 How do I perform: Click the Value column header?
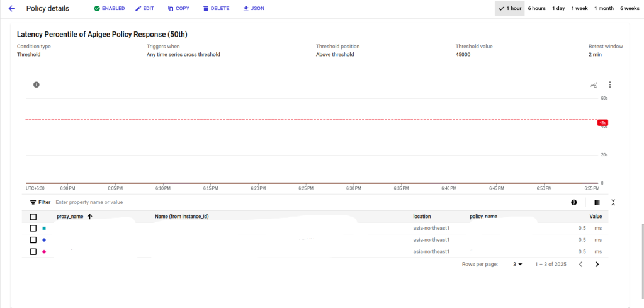tap(596, 217)
